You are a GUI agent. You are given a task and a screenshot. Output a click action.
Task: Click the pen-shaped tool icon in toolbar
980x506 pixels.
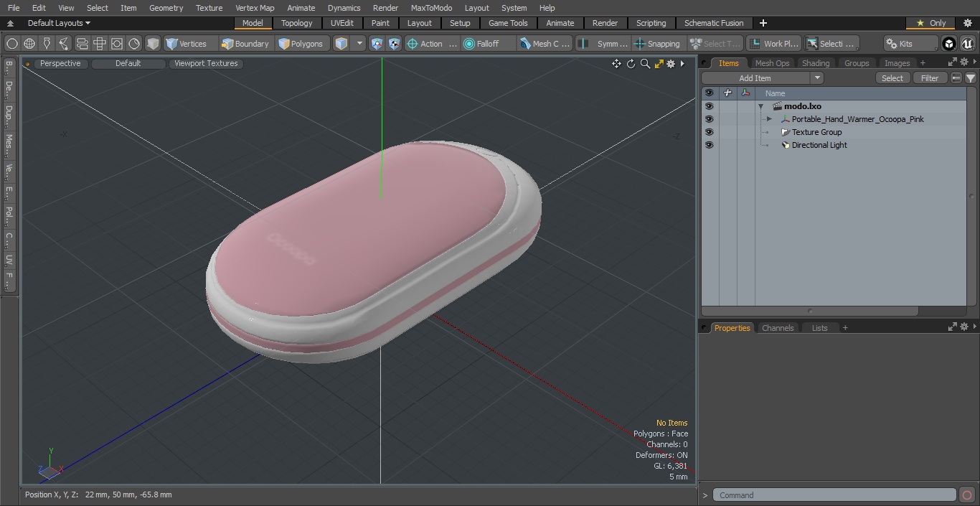47,44
